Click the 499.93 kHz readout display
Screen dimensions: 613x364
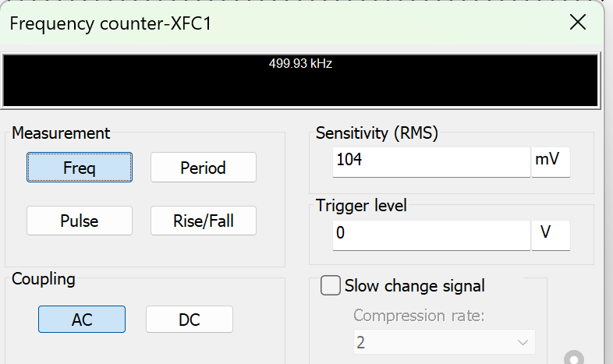300,79
